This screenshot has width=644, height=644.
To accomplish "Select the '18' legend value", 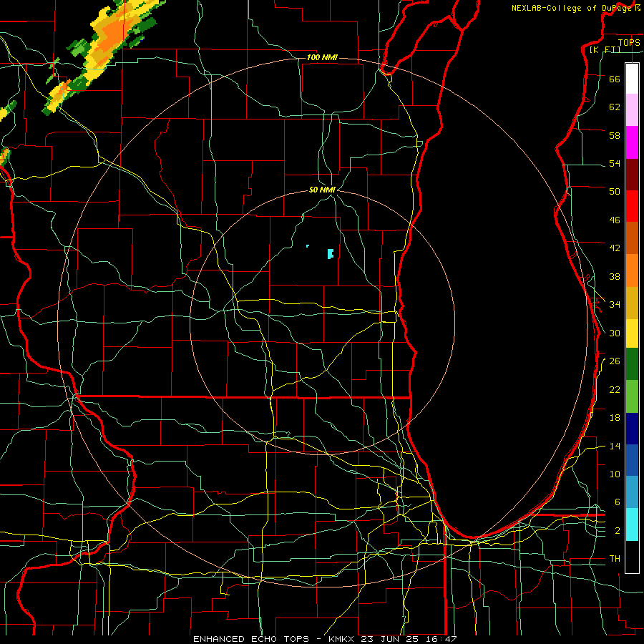I will pyautogui.click(x=615, y=418).
